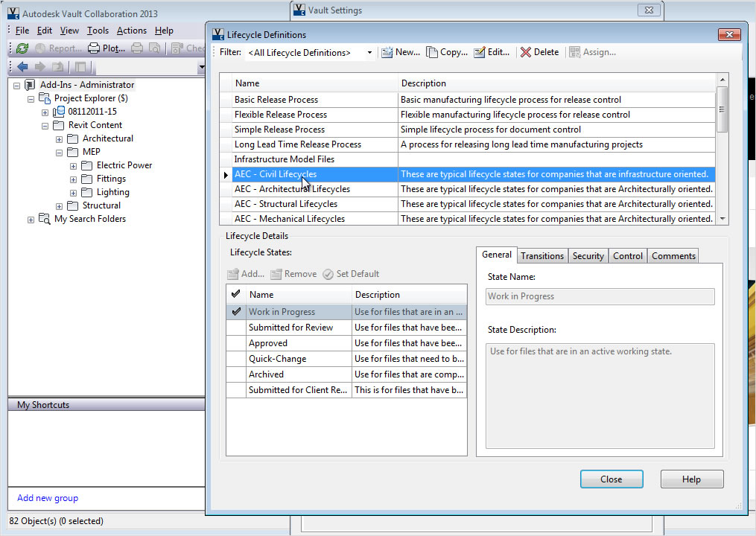This screenshot has height=536, width=756.
Task: Click the Report toolbar button
Action: (58, 48)
